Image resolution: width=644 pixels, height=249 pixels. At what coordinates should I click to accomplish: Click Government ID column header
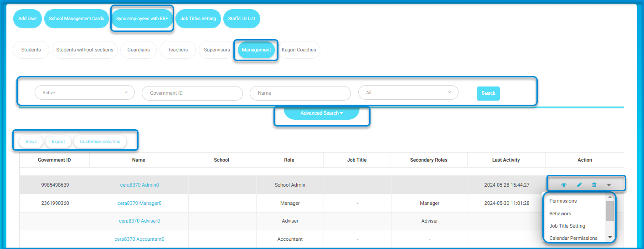click(54, 160)
